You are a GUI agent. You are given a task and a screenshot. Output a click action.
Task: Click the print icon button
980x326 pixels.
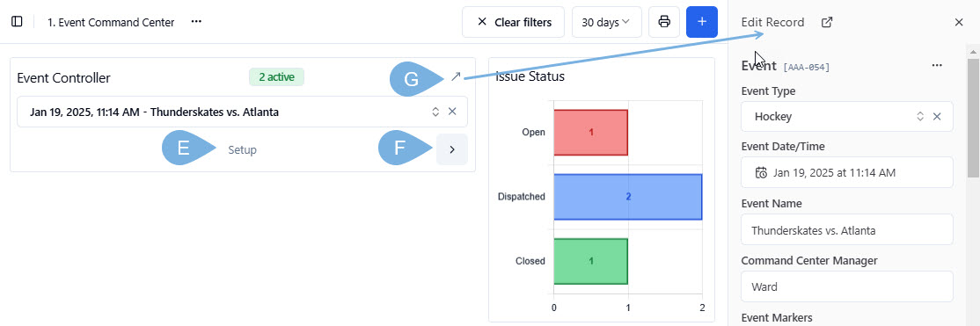coord(664,22)
